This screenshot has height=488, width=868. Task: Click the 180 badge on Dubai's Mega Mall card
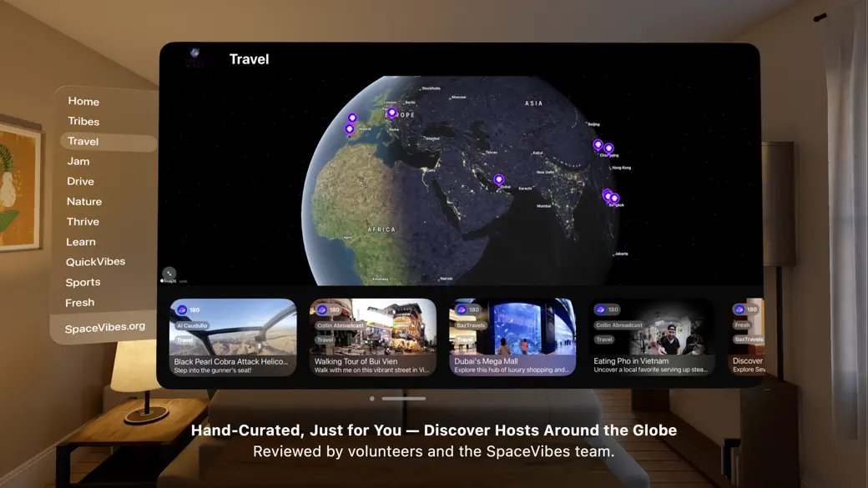click(x=468, y=309)
